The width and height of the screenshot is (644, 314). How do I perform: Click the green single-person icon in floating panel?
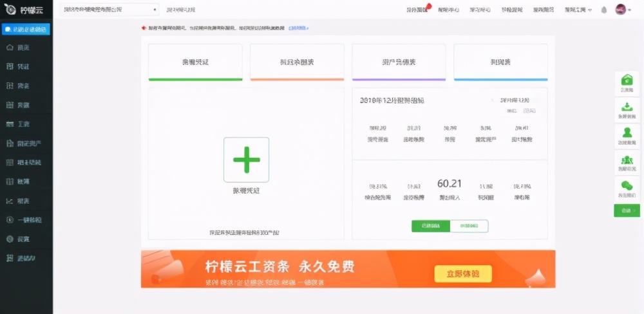tap(627, 132)
